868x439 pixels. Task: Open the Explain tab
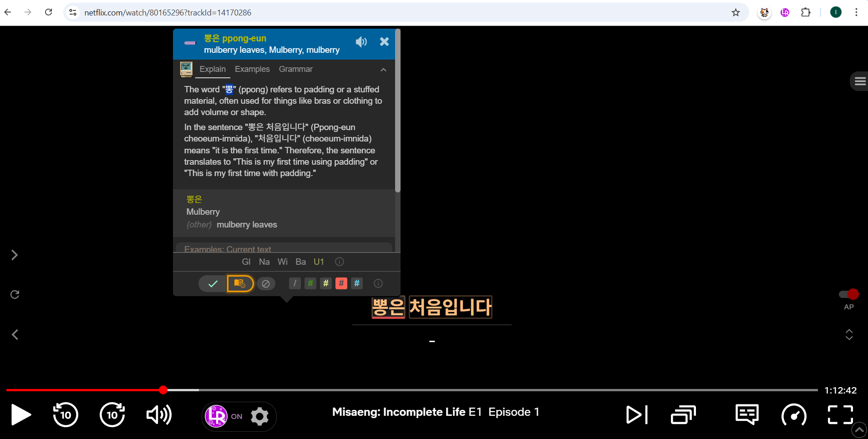213,69
